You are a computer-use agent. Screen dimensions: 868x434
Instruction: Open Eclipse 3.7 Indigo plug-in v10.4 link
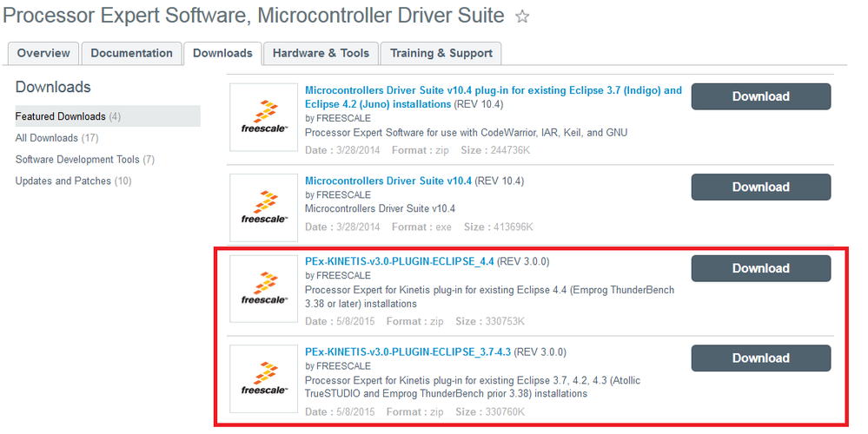pyautogui.click(x=494, y=96)
